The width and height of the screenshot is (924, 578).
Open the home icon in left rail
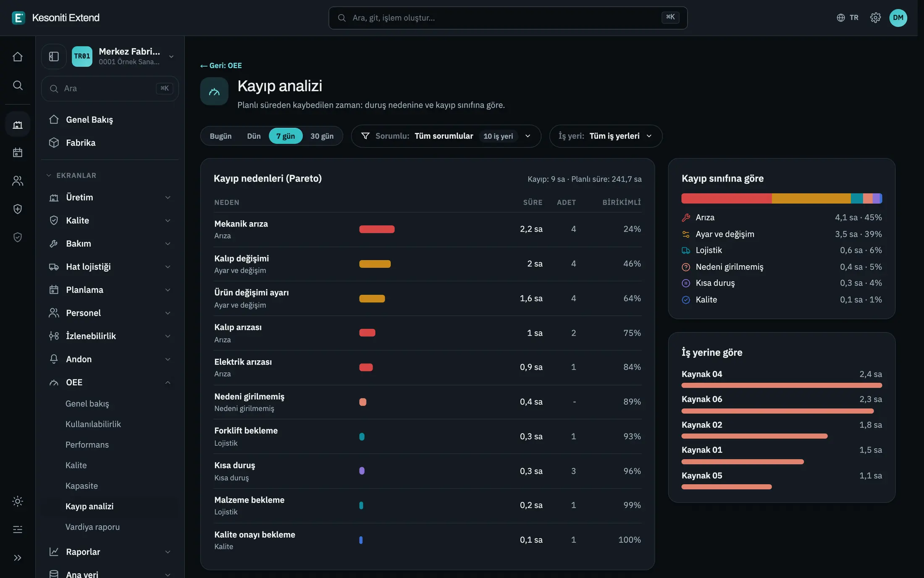tap(18, 57)
